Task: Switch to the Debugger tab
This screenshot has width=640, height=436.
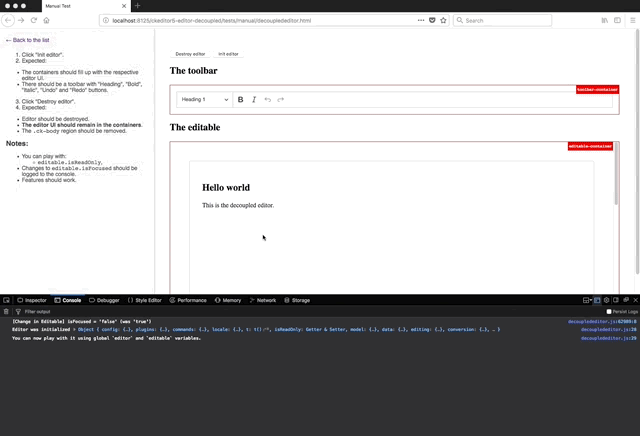Action: click(104, 300)
